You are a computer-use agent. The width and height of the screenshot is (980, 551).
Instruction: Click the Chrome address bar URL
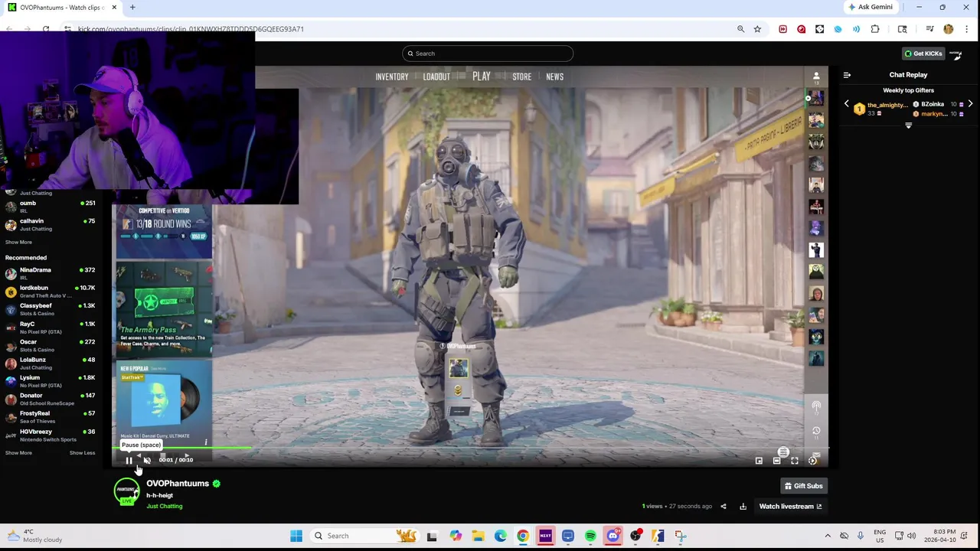coord(191,29)
